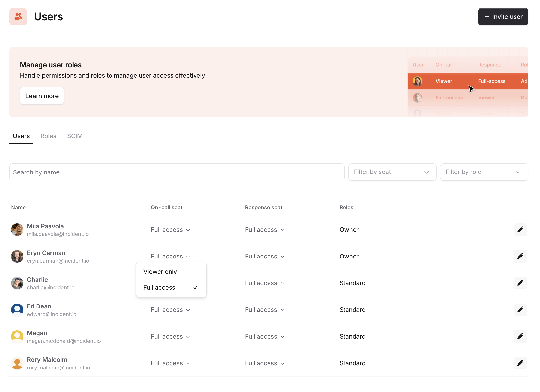Screen dimensions: 540x392
Task: Open Rory Malcolm's Response seat dropdown
Action: click(265, 363)
